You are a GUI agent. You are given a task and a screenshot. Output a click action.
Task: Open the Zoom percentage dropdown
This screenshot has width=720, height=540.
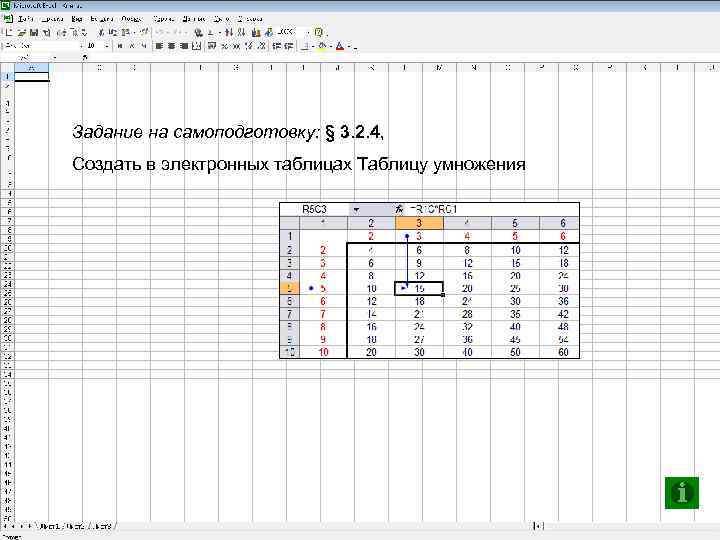pos(309,33)
